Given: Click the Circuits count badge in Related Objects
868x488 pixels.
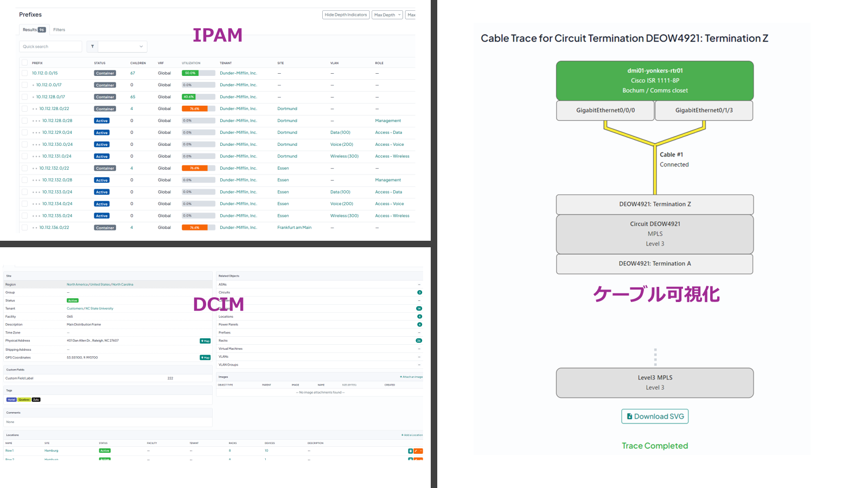Looking at the screenshot, I should 419,292.
